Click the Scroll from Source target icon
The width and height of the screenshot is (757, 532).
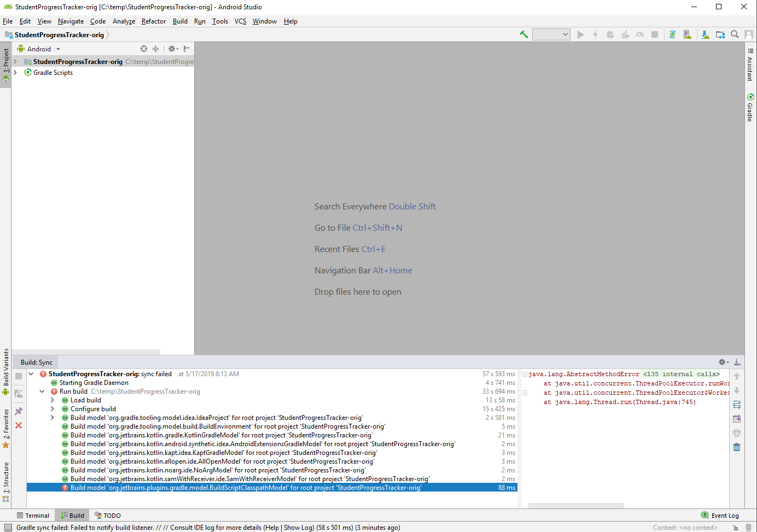point(144,49)
